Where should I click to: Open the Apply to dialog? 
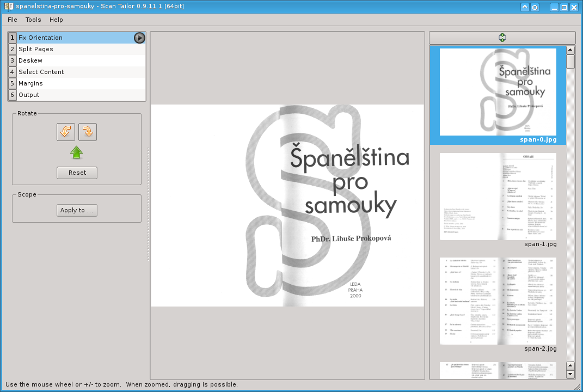(77, 211)
